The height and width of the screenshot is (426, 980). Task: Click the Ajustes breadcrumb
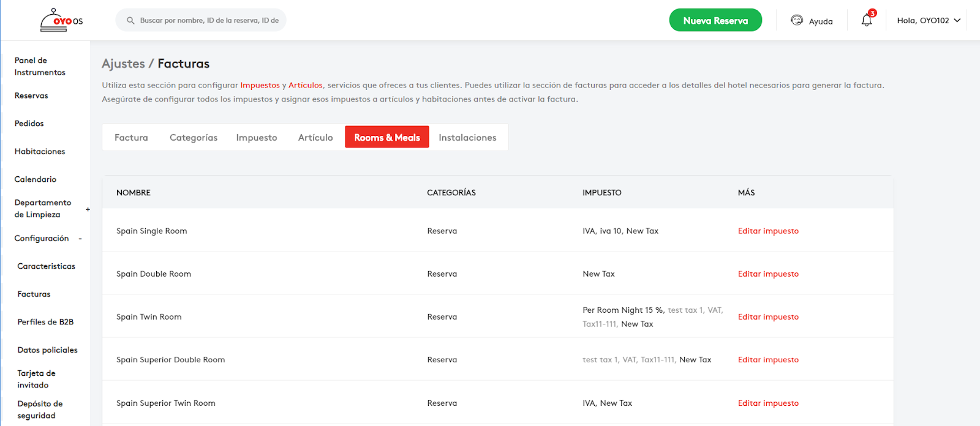(123, 64)
